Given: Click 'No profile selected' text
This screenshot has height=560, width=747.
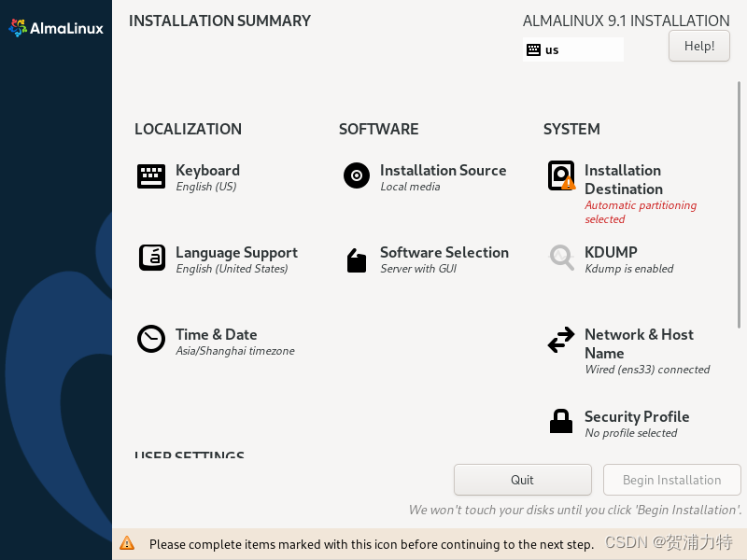Looking at the screenshot, I should pyautogui.click(x=631, y=433).
